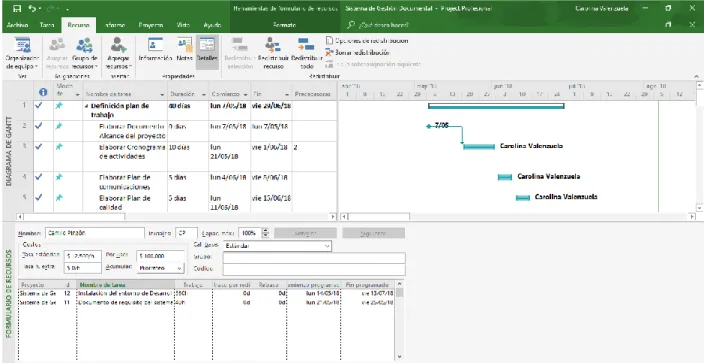Click pin icon in row 5 Modo column

coord(59,197)
